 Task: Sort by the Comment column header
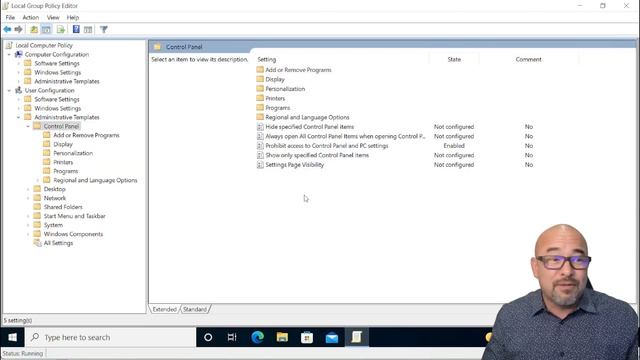tap(529, 59)
